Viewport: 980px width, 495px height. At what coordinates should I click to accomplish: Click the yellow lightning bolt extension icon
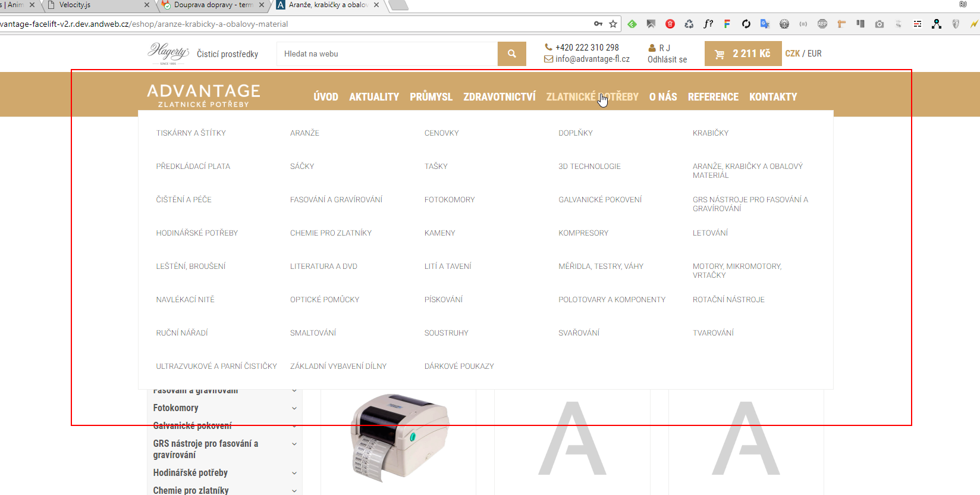click(x=974, y=24)
